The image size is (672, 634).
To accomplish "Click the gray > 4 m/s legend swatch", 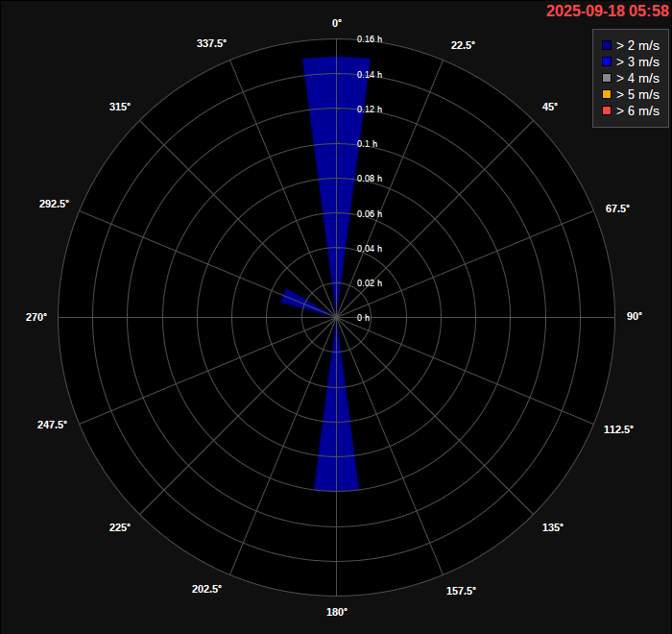I will click(607, 78).
